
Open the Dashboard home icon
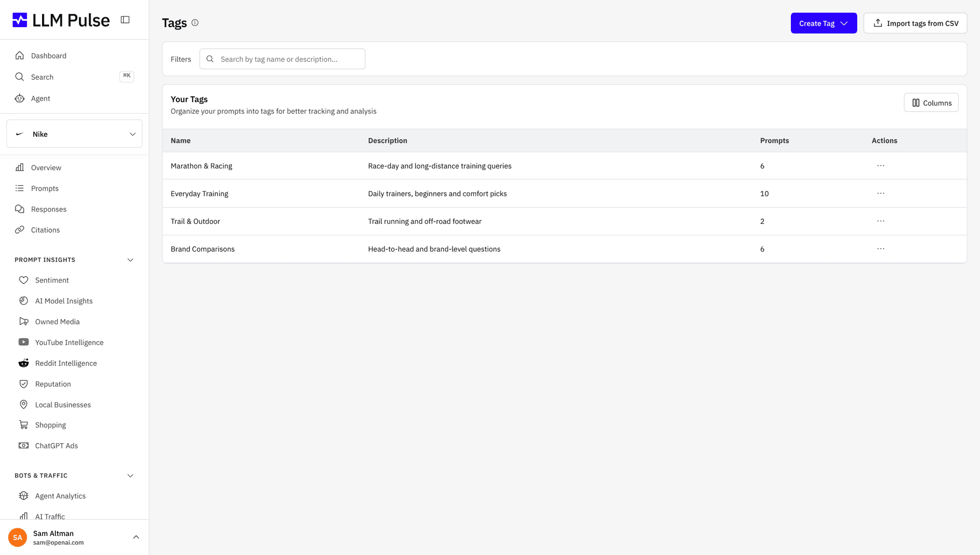(x=20, y=55)
